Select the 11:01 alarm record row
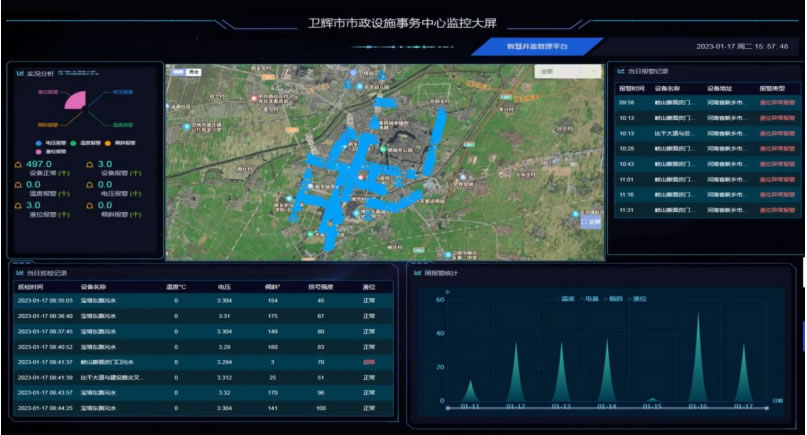 tap(708, 180)
